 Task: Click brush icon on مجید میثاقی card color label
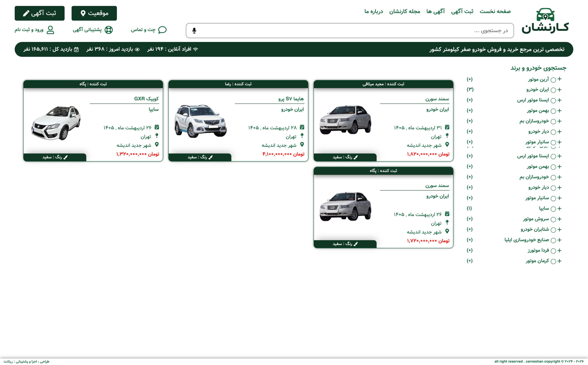tap(356, 157)
